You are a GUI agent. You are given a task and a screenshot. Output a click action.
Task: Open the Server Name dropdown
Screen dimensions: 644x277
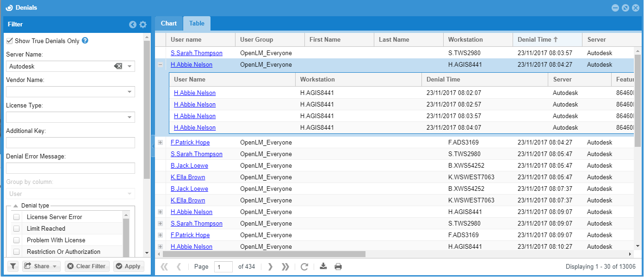130,66
